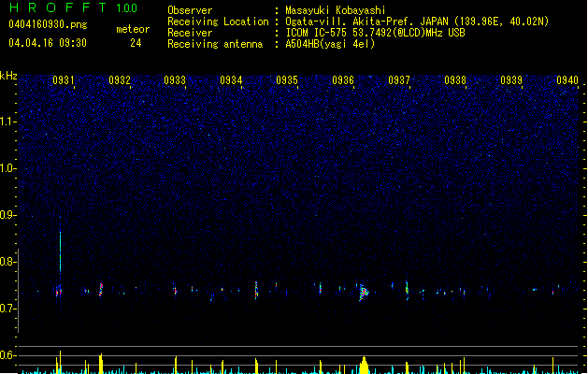Click the 'Observer' field label
This screenshot has width=588, height=374.
click(190, 10)
